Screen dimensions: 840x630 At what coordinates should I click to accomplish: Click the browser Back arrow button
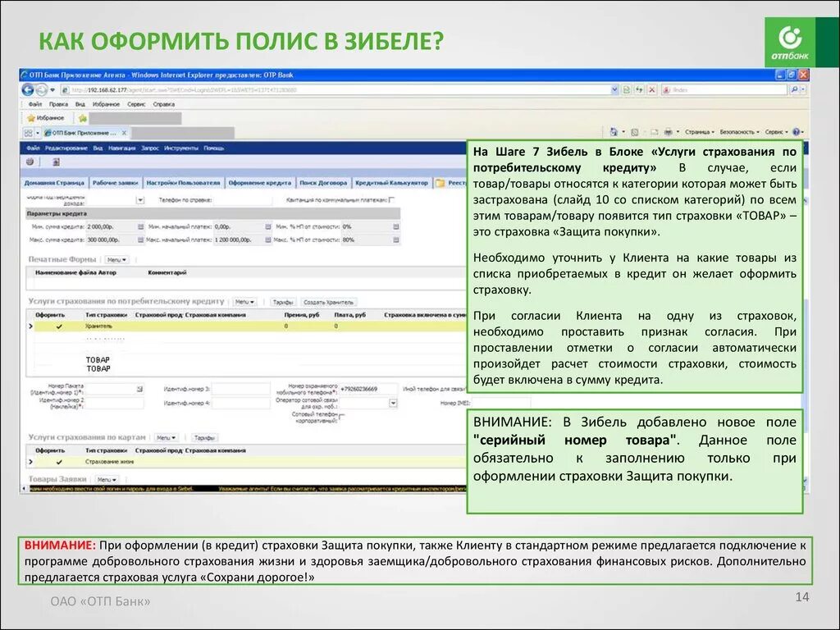(x=28, y=89)
